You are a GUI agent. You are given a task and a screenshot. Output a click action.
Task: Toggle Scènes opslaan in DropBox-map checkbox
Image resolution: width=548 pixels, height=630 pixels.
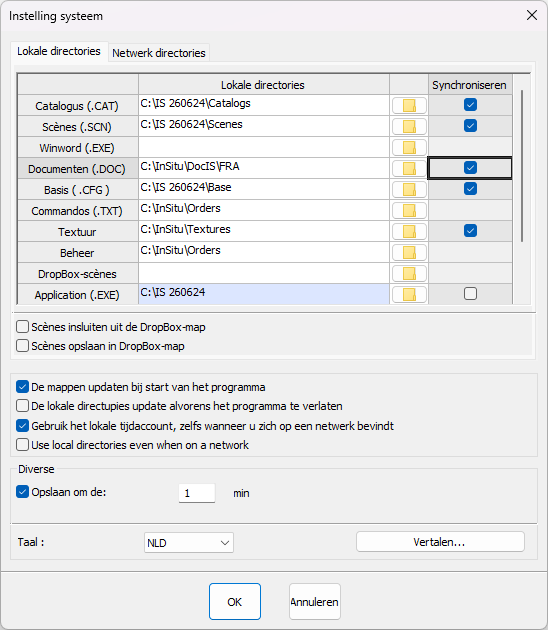(x=22, y=346)
